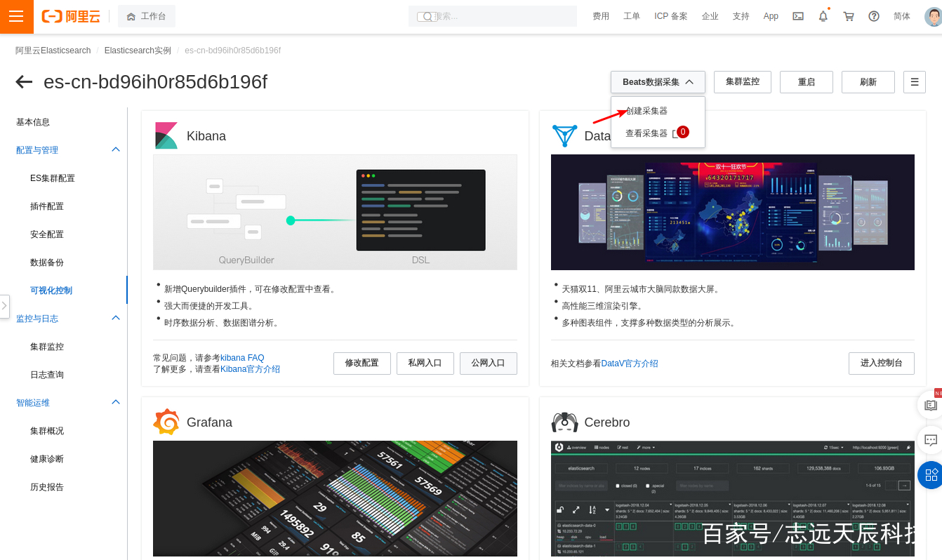Click the Grafana preview image
The width and height of the screenshot is (942, 560).
[x=335, y=499]
